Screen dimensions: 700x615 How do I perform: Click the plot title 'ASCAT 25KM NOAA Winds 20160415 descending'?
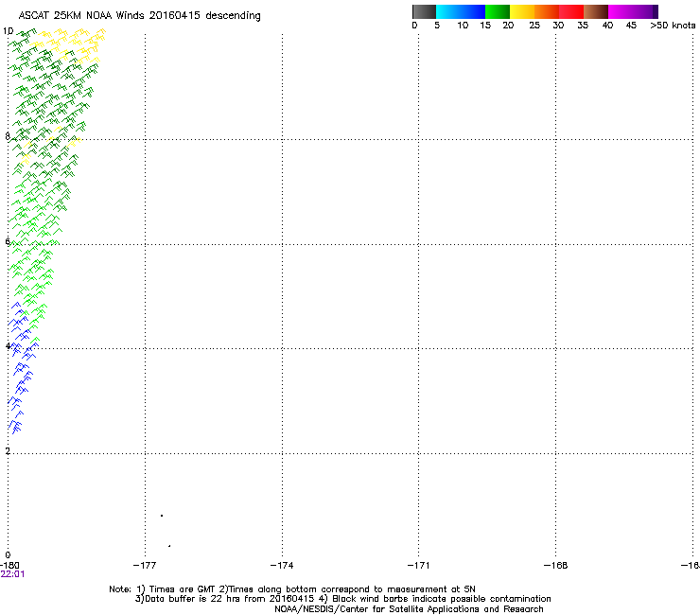pos(139,16)
